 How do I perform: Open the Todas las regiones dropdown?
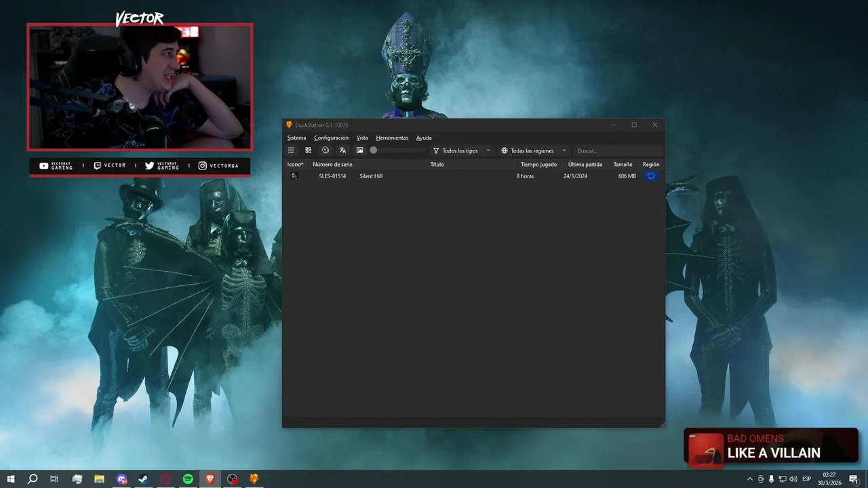(x=534, y=150)
